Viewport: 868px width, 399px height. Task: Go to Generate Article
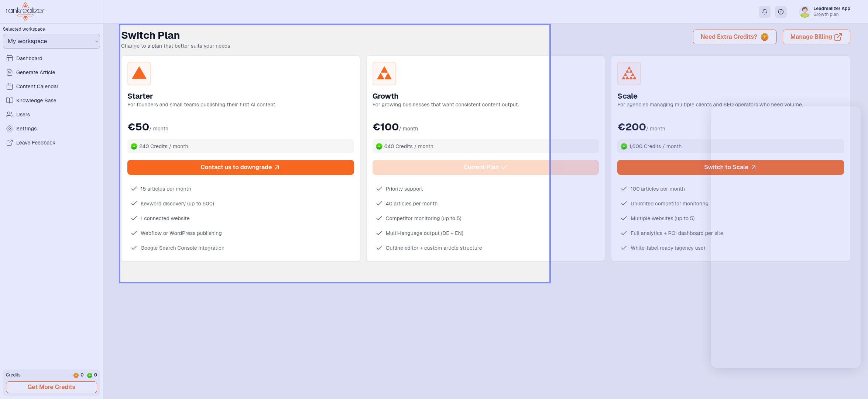[35, 72]
